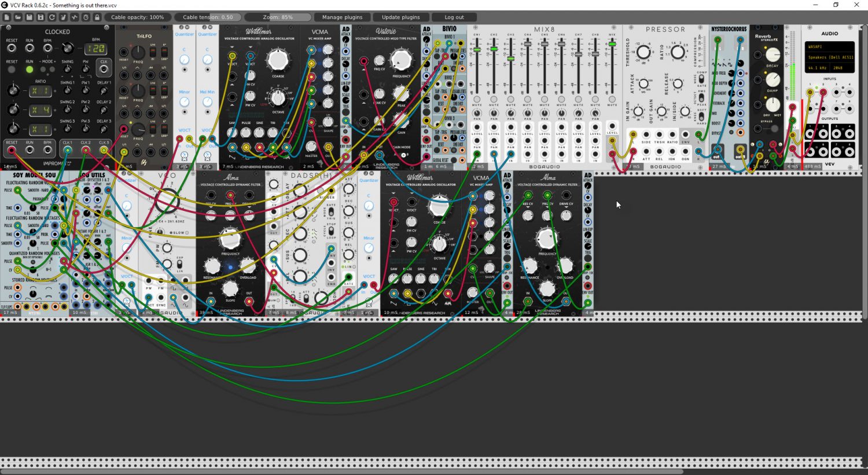Click the Log out button
868x475 pixels.
(x=454, y=17)
